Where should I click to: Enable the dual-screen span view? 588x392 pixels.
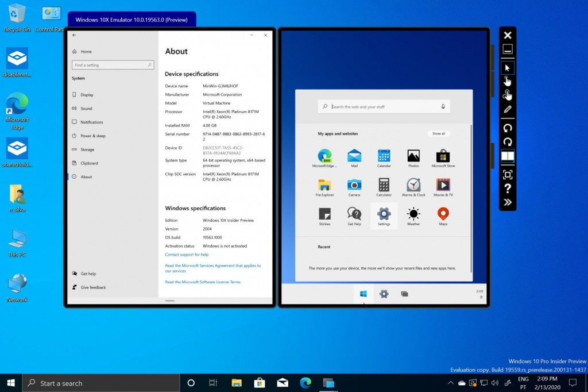click(508, 156)
